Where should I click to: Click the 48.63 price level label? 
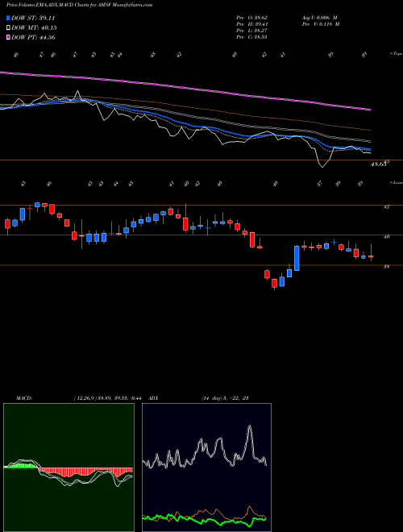(x=380, y=164)
